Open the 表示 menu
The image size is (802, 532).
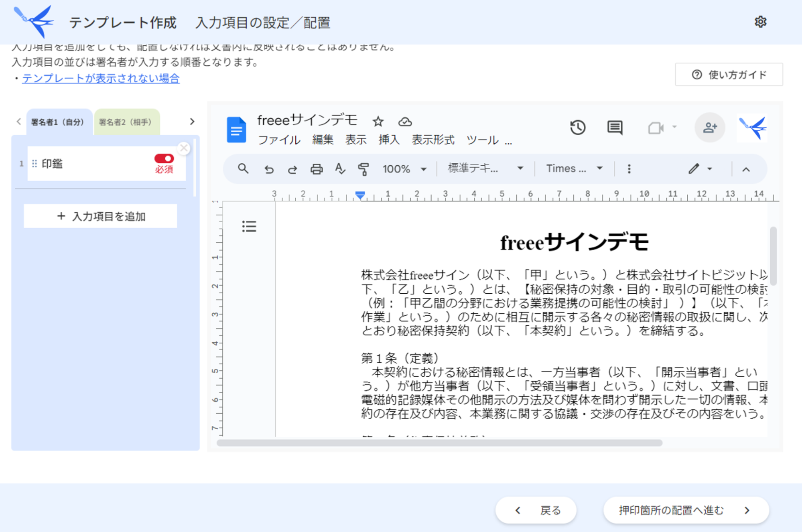(x=356, y=140)
